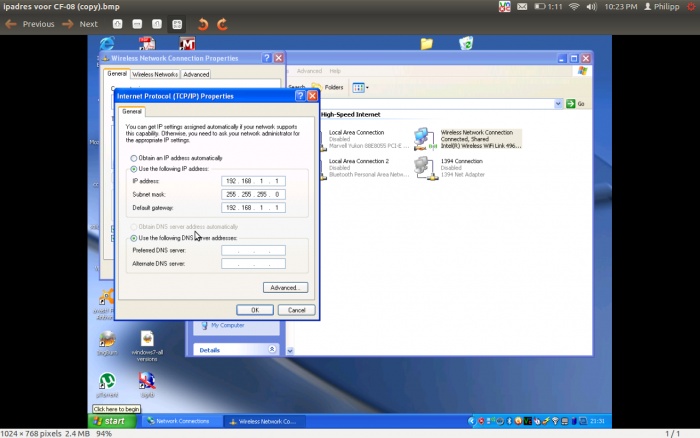Image resolution: width=700 pixels, height=438 pixels.
Task: Click the sidebar scroll down arrow
Action: click(290, 351)
